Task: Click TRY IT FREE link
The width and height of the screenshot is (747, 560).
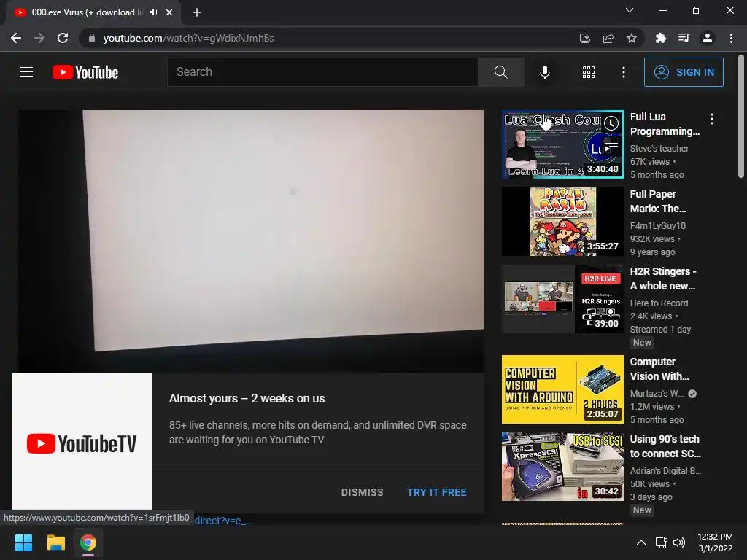Action: pos(436,492)
